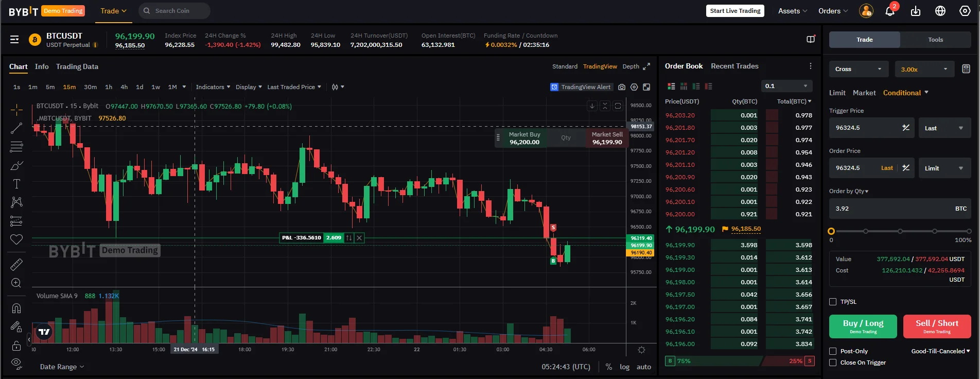Image resolution: width=980 pixels, height=379 pixels.
Task: Show order book both sides view
Action: pyautogui.click(x=671, y=87)
